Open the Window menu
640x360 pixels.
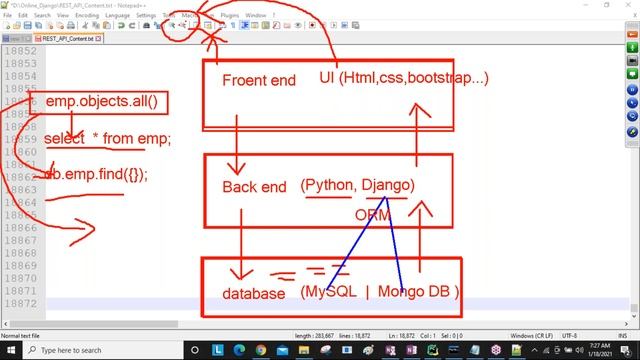point(256,15)
